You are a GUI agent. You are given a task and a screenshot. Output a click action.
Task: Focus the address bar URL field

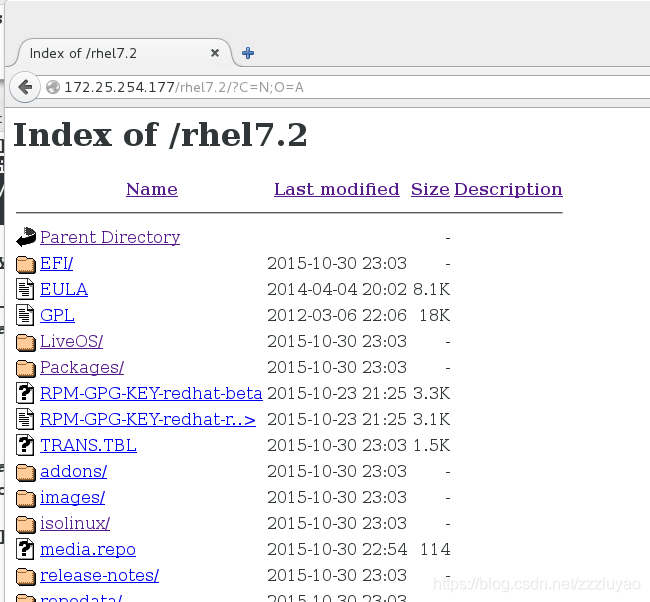pos(344,87)
